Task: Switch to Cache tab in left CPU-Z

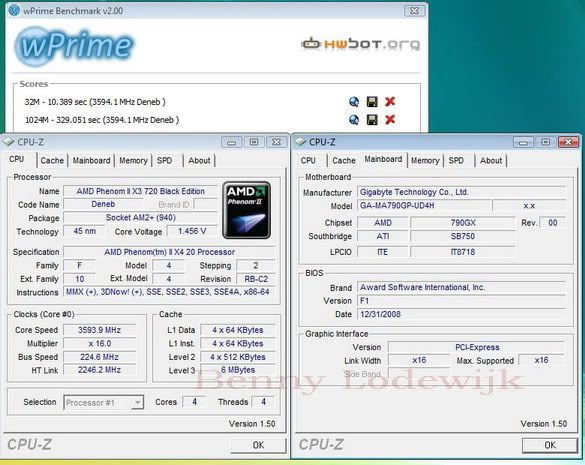Action: (x=52, y=160)
